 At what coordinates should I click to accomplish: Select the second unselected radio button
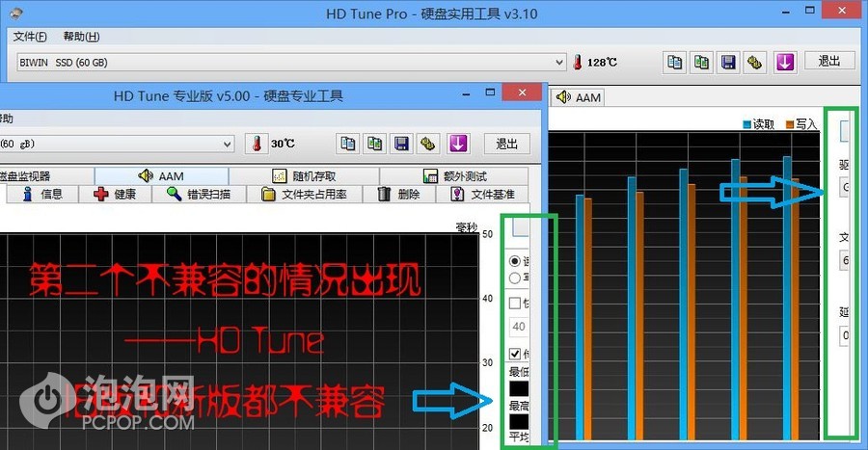point(514,278)
